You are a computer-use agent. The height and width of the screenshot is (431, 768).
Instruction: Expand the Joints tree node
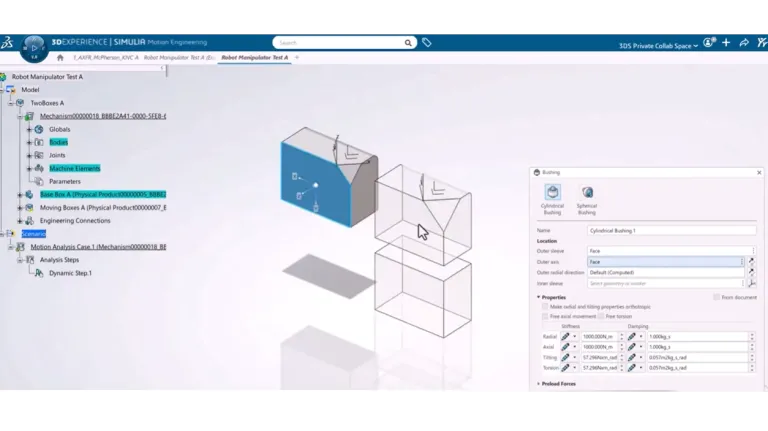coord(29,155)
